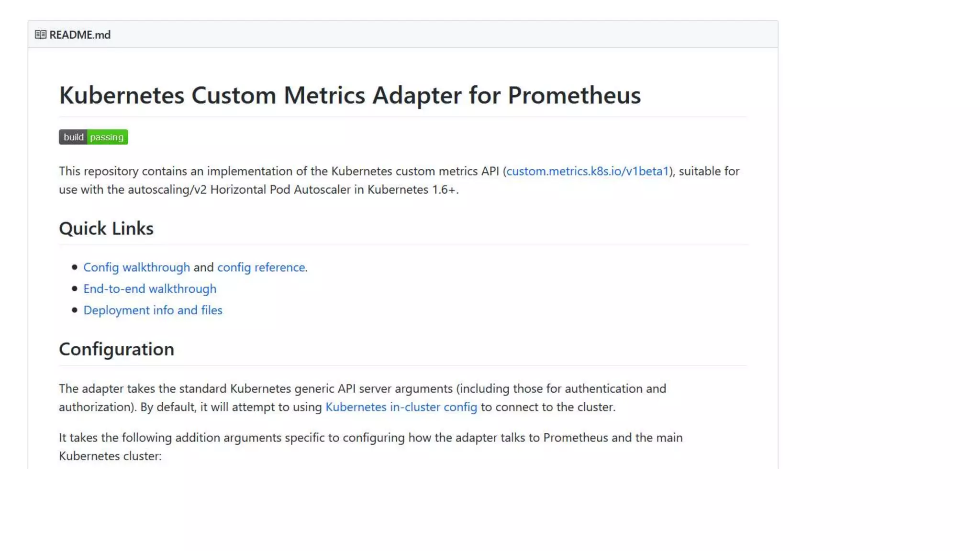Open the Config walkthrough link
This screenshot has height=551, width=980.
(x=136, y=267)
